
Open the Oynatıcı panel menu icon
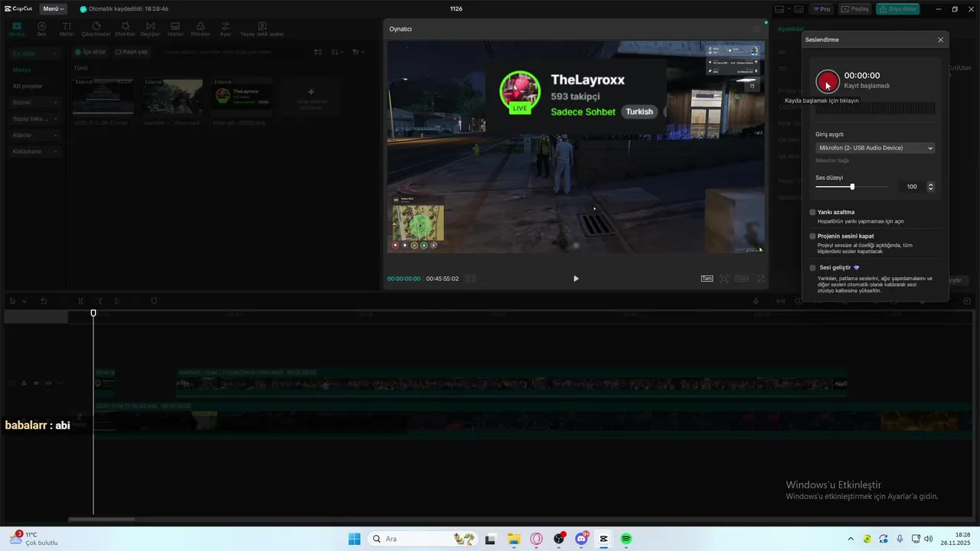pos(756,29)
